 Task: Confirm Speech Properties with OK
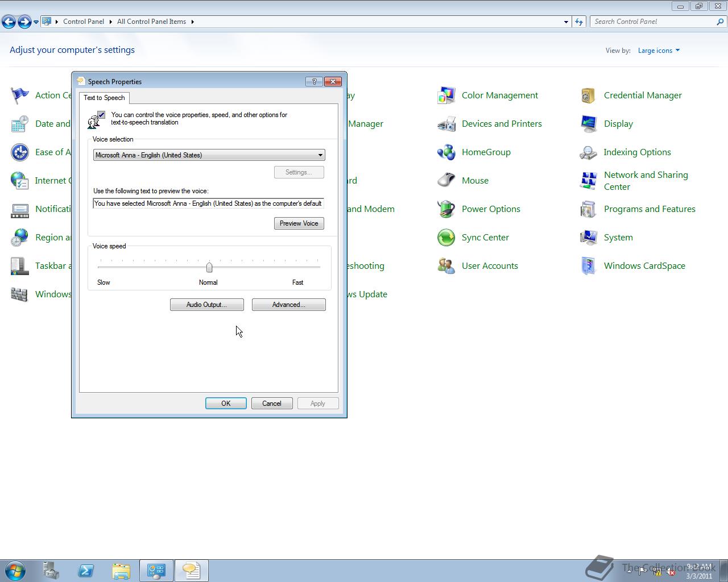click(x=226, y=404)
